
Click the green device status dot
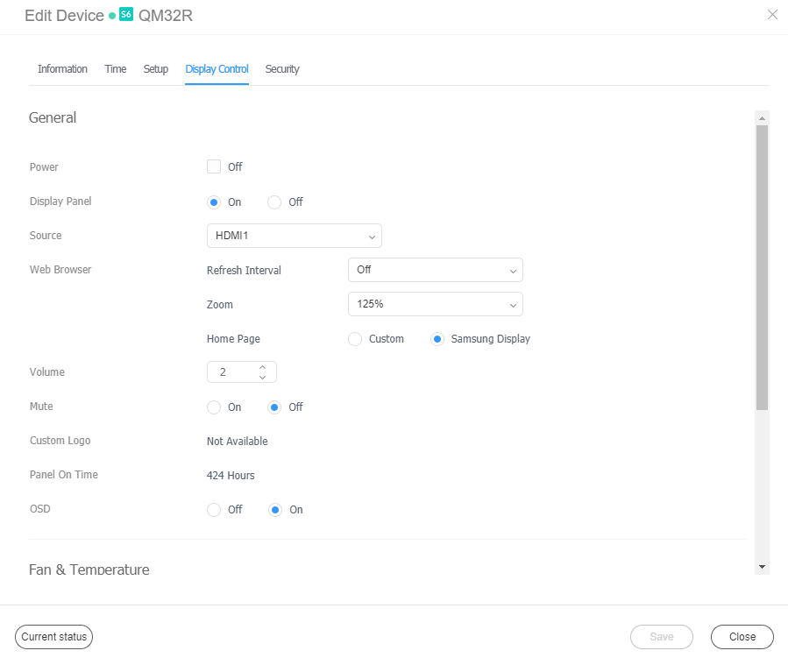[112, 16]
